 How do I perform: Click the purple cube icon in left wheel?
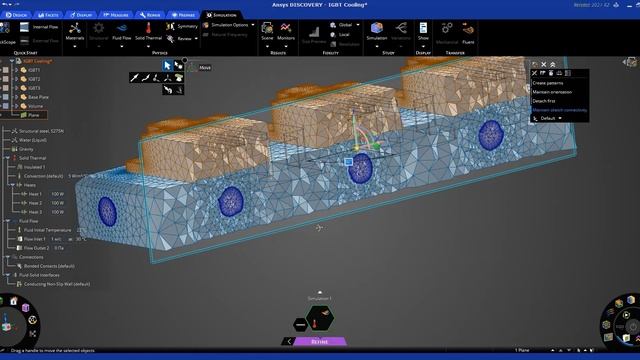click(25, 307)
